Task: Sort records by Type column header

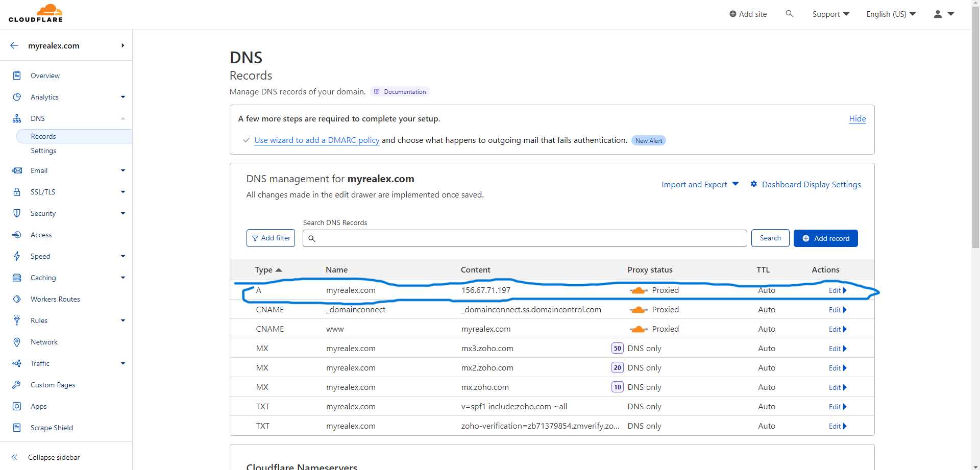Action: coord(268,270)
